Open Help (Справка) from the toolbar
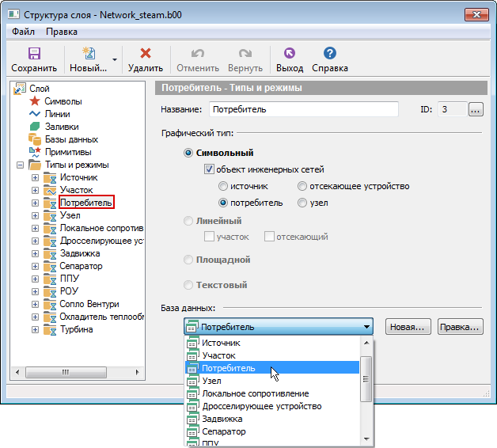Viewport: 497px width, 448px height. [x=330, y=54]
